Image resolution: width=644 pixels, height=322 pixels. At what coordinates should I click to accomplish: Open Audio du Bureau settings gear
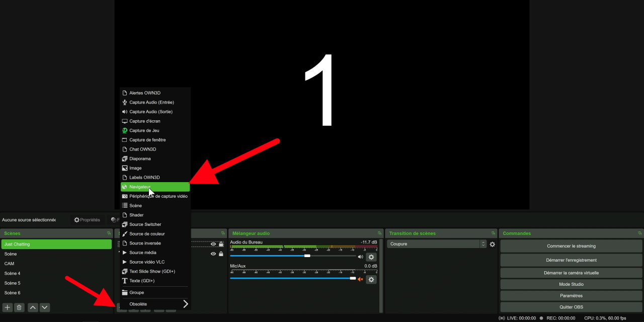coord(371,257)
